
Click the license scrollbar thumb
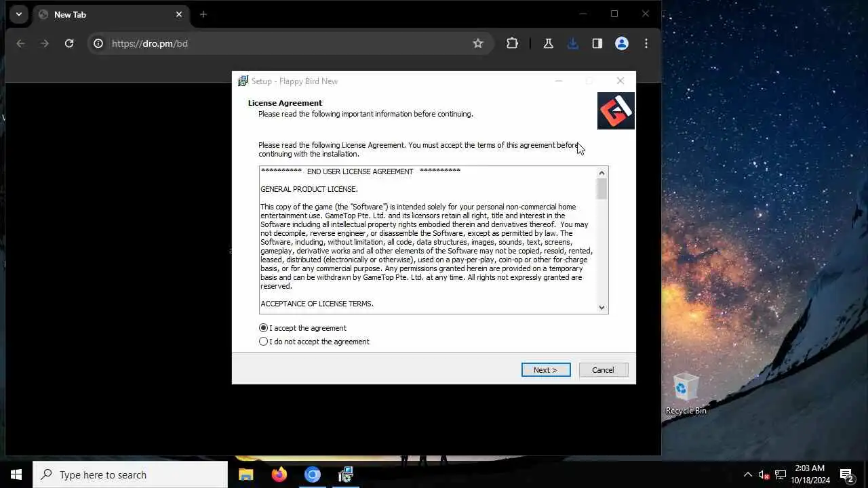602,189
